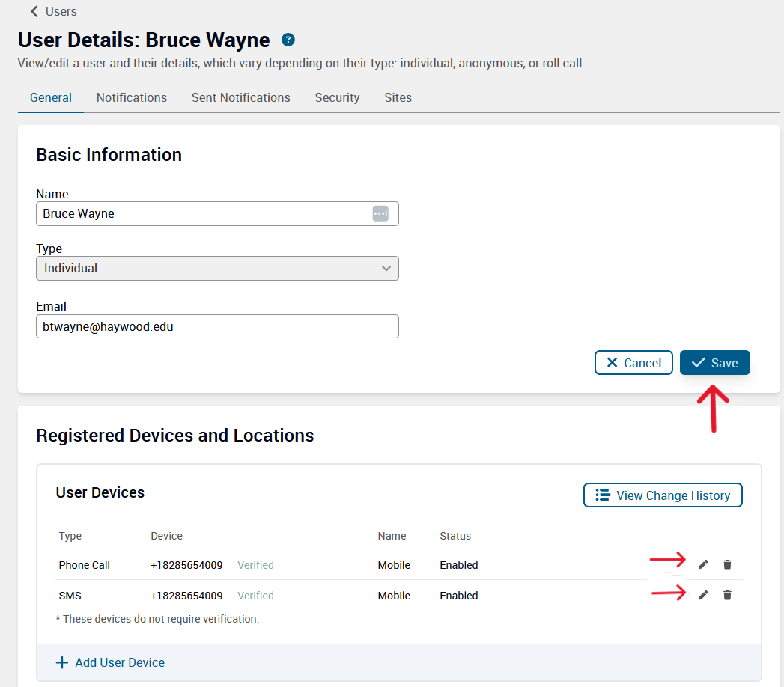Screen dimensions: 784x687
Task: Cancel the basic information changes
Action: click(633, 363)
